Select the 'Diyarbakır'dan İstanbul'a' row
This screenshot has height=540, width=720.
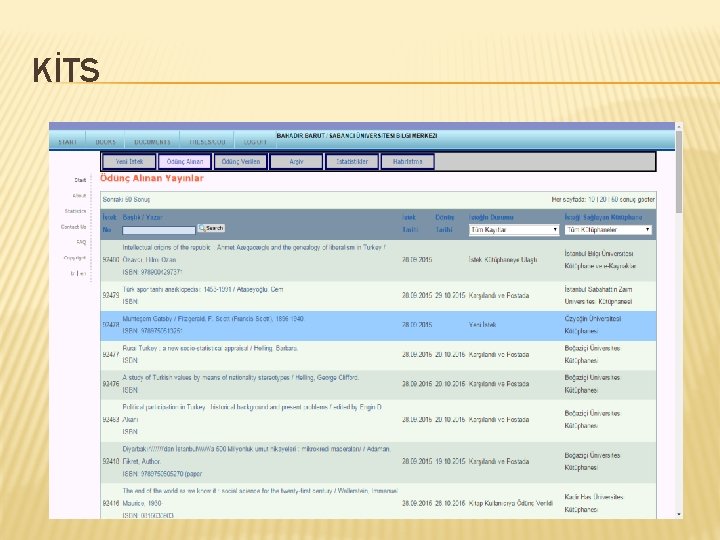pos(378,462)
